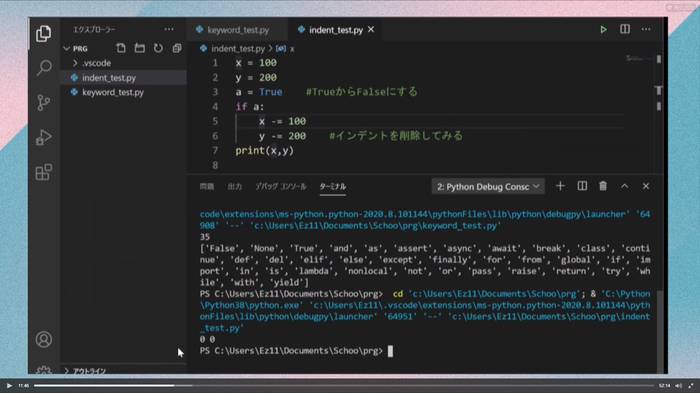
Task: Seek along the video progress bar
Action: click(344, 385)
